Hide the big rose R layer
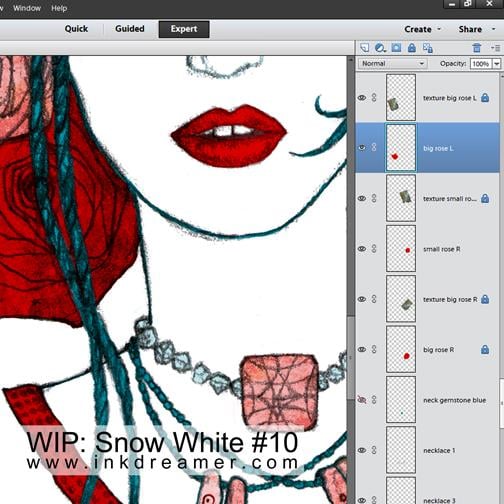The image size is (504, 504). pyautogui.click(x=362, y=349)
